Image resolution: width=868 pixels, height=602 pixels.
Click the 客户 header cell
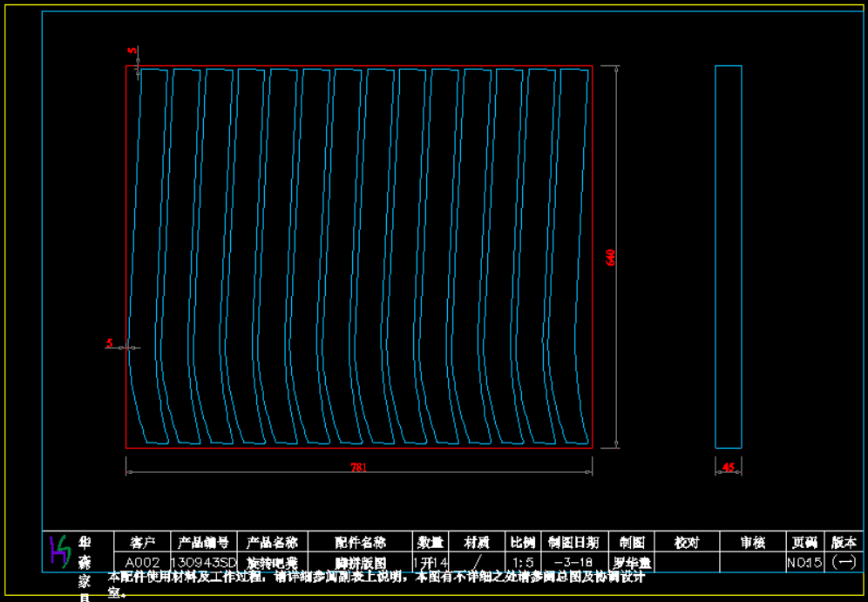point(142,543)
